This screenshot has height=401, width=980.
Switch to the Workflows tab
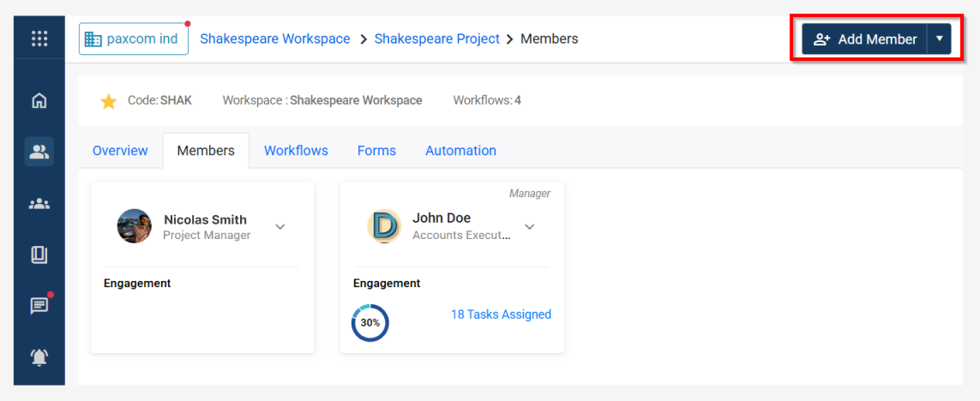(296, 151)
